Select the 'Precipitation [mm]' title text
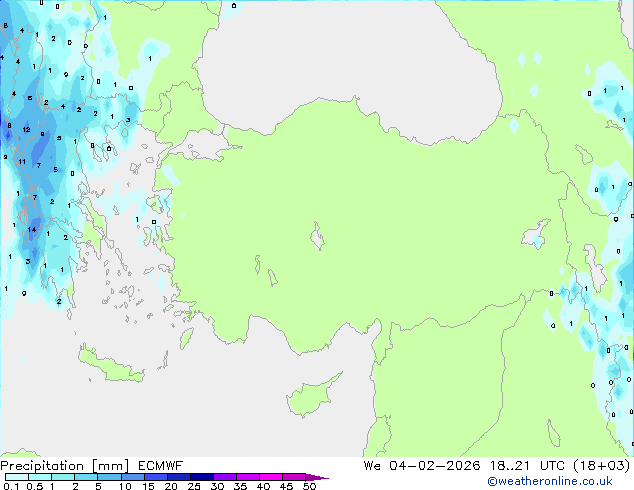The image size is (634, 490). pyautogui.click(x=65, y=466)
